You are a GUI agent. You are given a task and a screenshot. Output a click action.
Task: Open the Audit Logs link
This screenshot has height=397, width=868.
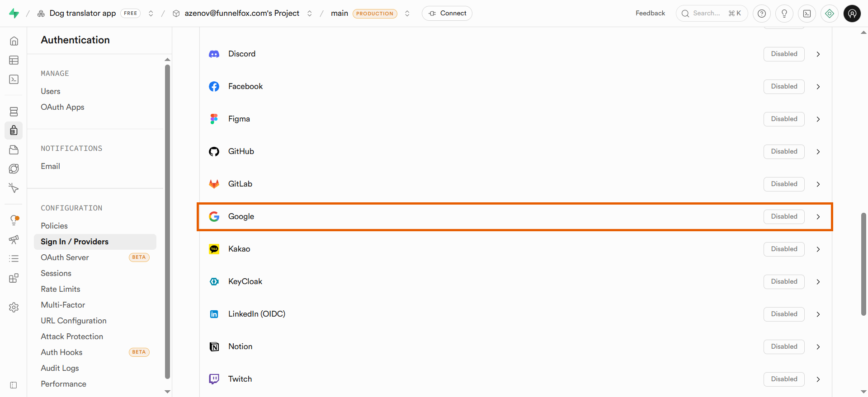(x=60, y=368)
